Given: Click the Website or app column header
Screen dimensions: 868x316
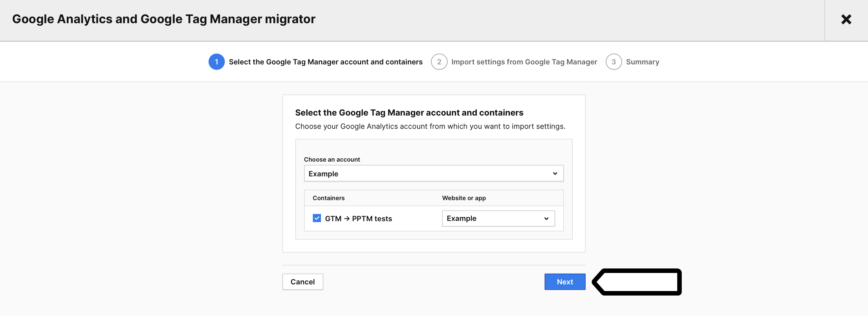Looking at the screenshot, I should (464, 198).
